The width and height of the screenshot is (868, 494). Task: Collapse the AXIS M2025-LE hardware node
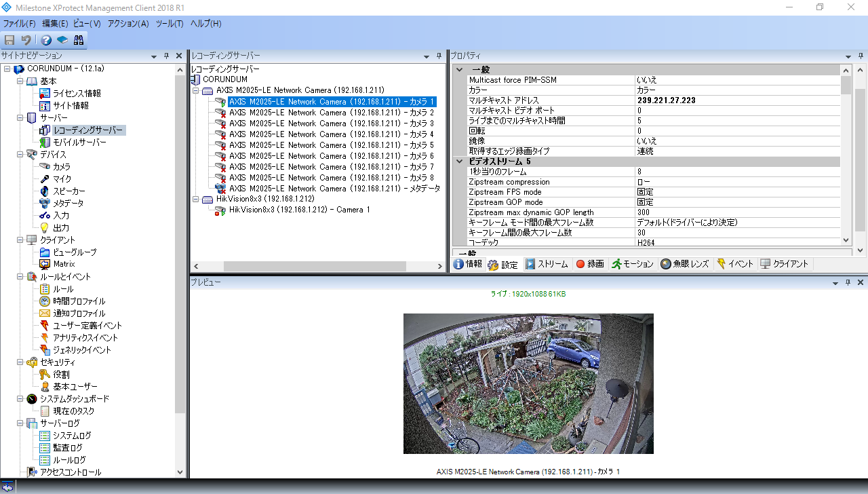click(x=196, y=90)
